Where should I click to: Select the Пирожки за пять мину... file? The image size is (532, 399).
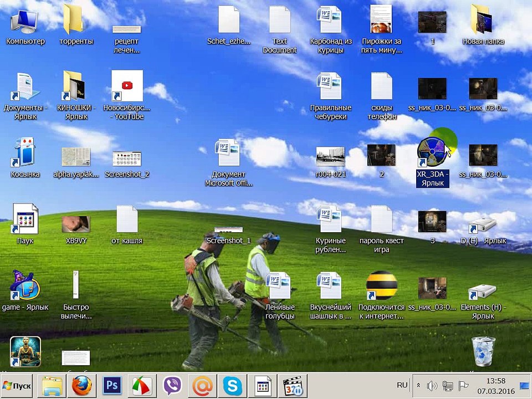coord(381,28)
